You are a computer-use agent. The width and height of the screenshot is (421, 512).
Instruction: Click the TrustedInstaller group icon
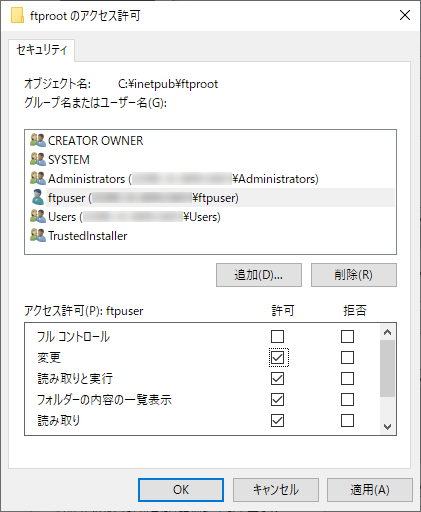coord(38,235)
